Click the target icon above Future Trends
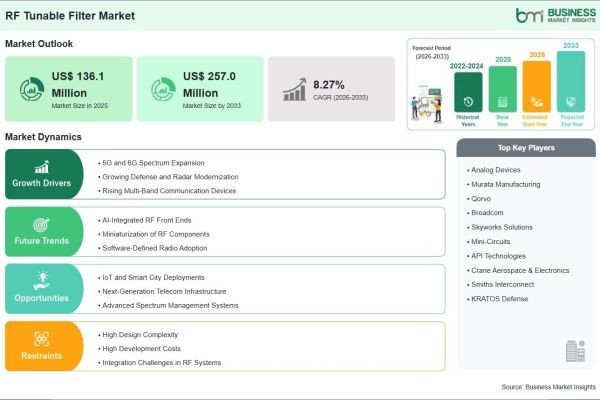600x400 pixels. [41, 225]
